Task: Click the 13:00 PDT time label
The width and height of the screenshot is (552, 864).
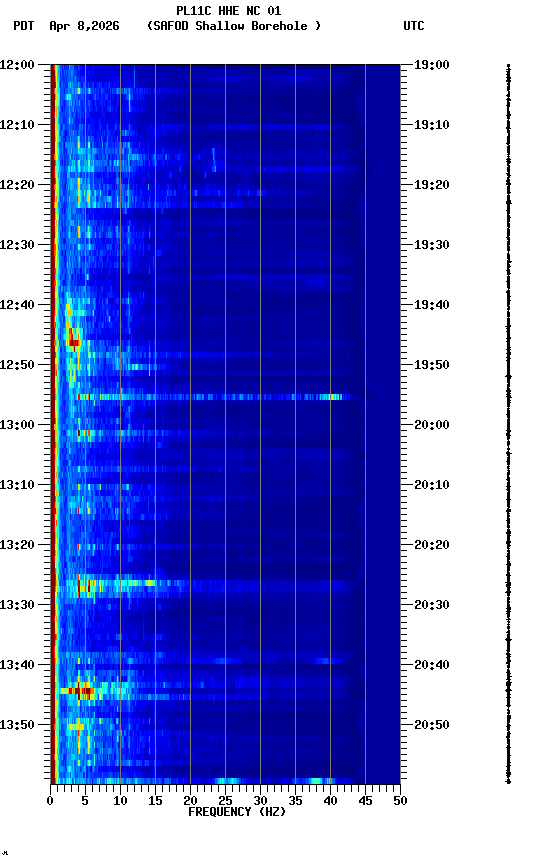Action: (x=17, y=425)
